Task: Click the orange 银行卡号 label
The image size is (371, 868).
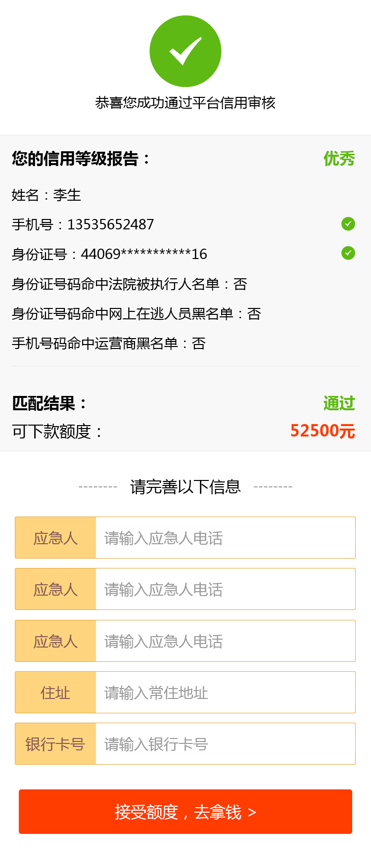Action: 55,744
